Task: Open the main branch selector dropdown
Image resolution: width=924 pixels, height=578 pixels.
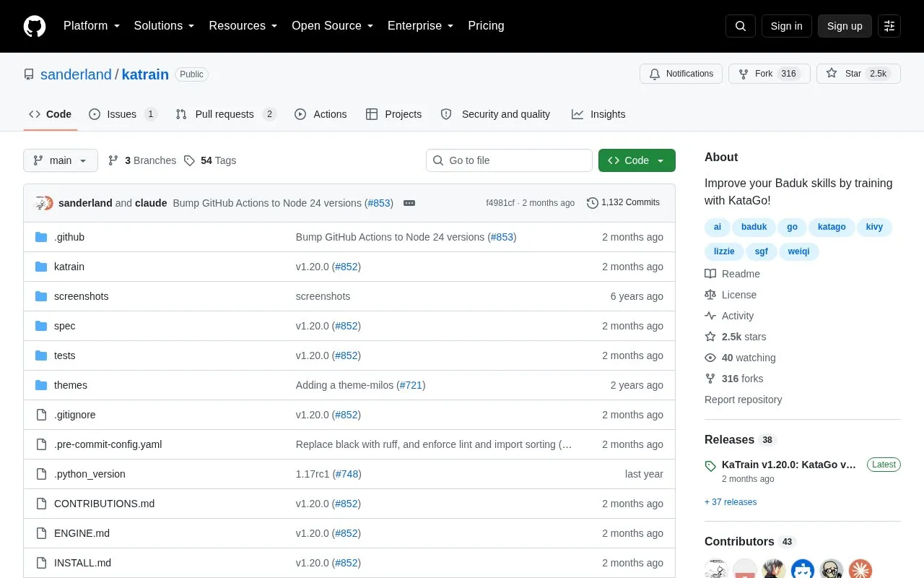Action: [61, 160]
